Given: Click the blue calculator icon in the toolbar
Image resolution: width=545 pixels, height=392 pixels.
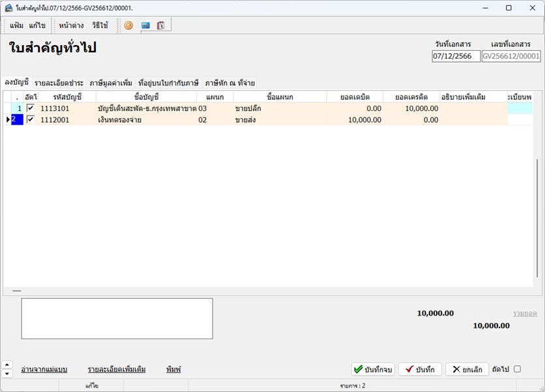Looking at the screenshot, I should pyautogui.click(x=145, y=25).
